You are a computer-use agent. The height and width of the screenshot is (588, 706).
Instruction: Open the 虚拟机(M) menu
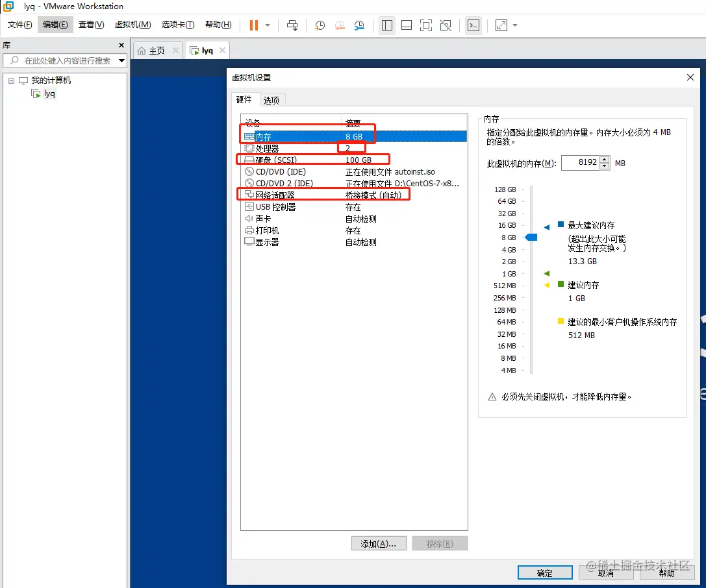coord(133,25)
